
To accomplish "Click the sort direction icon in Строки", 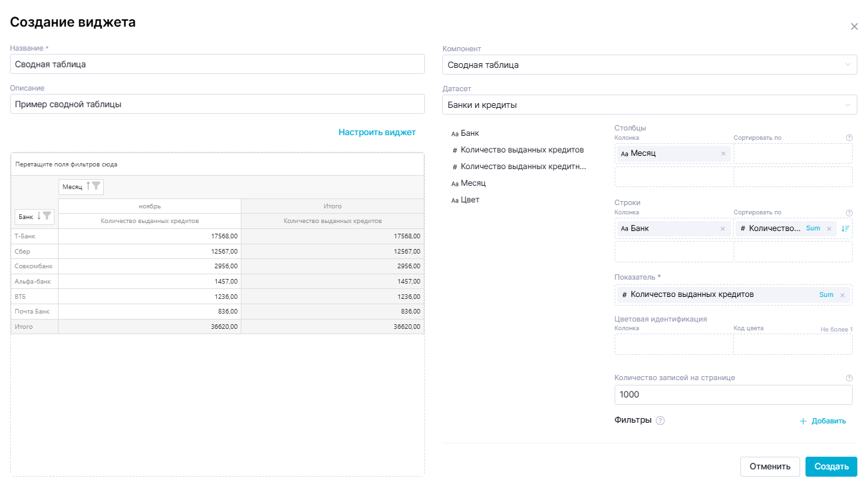I will pos(845,229).
